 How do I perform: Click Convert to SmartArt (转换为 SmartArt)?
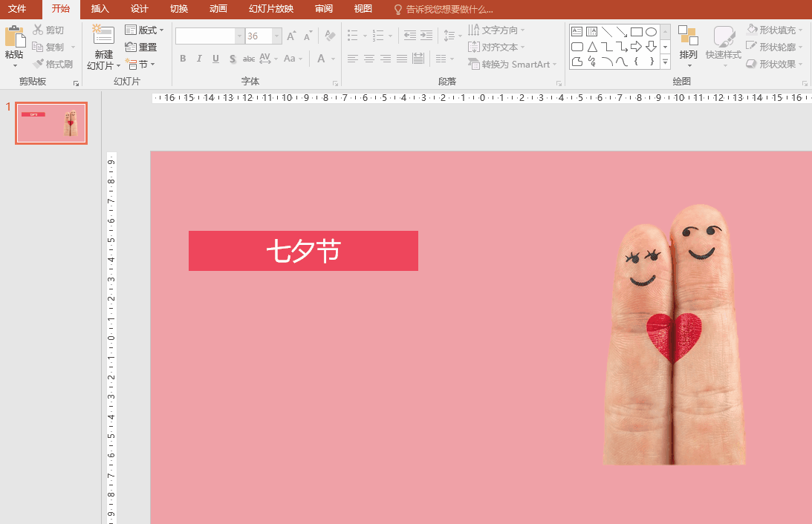(513, 65)
